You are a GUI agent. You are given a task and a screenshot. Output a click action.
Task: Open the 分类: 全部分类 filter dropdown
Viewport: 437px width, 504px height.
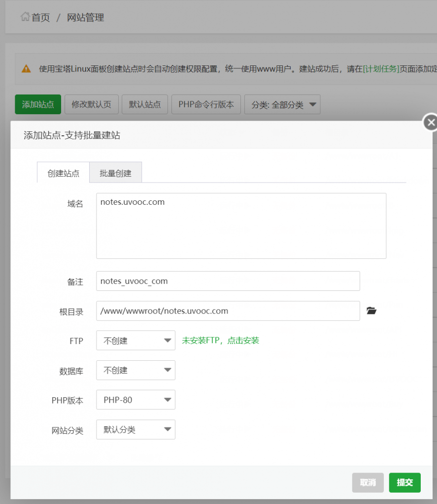tap(282, 104)
